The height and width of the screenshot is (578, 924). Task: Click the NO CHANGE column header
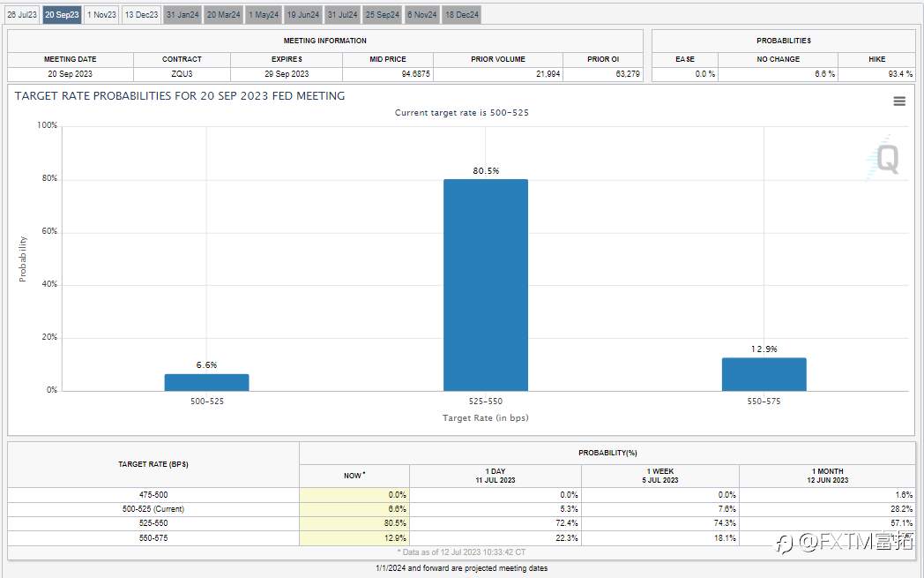click(x=778, y=59)
